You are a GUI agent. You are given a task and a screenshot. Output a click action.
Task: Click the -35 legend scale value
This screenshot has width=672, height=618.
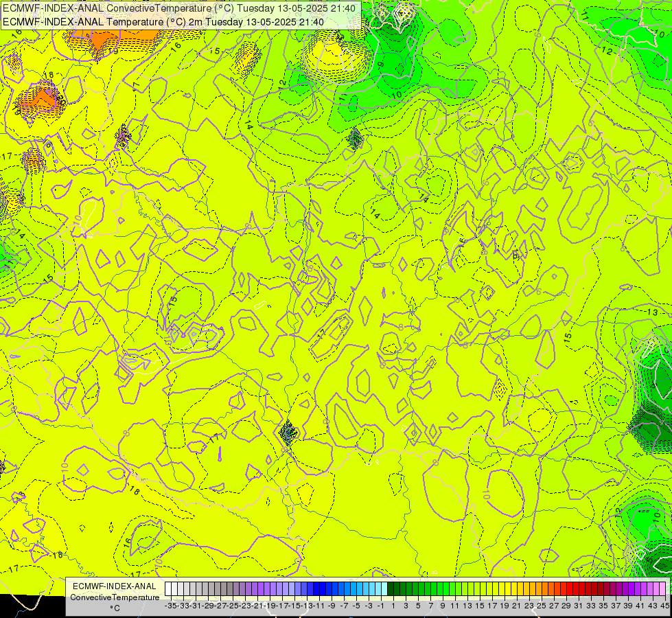[170, 606]
